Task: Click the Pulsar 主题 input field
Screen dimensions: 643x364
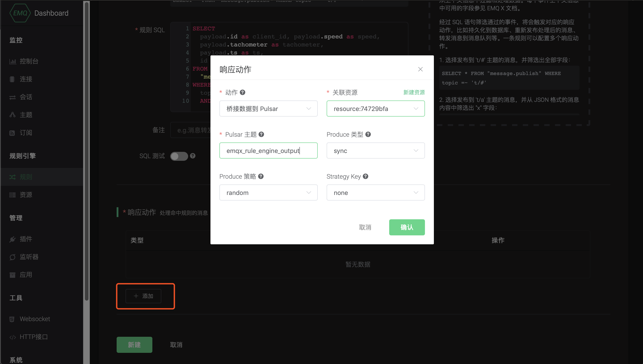Action: [x=268, y=151]
